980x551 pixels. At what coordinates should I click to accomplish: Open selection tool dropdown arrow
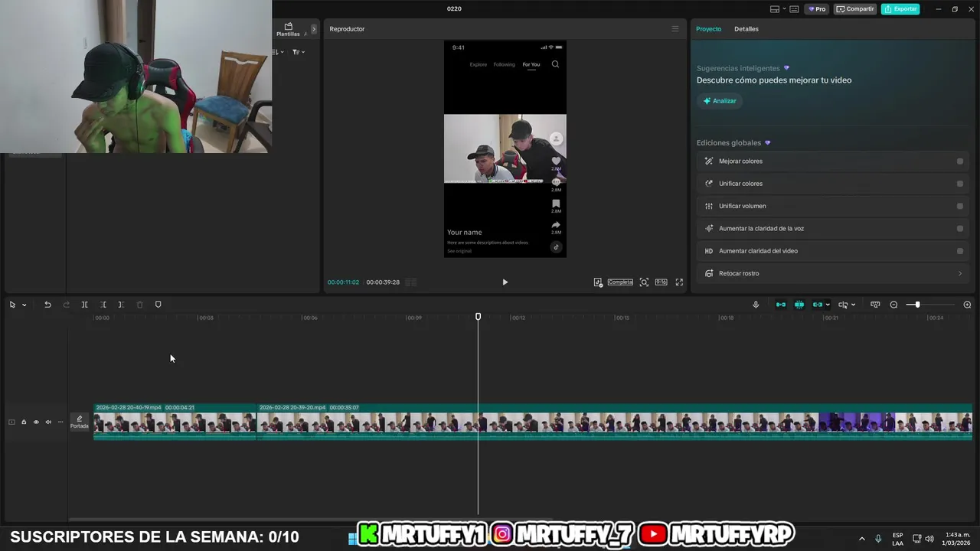pos(24,305)
